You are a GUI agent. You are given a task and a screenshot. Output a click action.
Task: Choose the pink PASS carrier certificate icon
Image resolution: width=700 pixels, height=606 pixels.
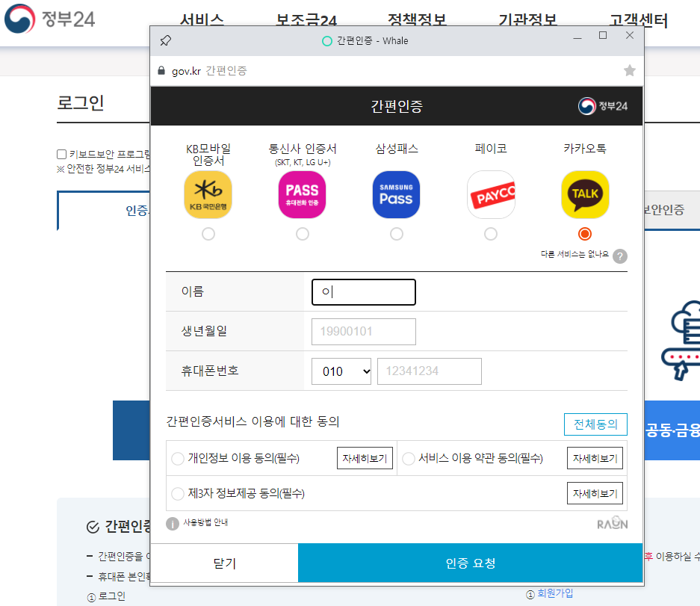click(303, 195)
